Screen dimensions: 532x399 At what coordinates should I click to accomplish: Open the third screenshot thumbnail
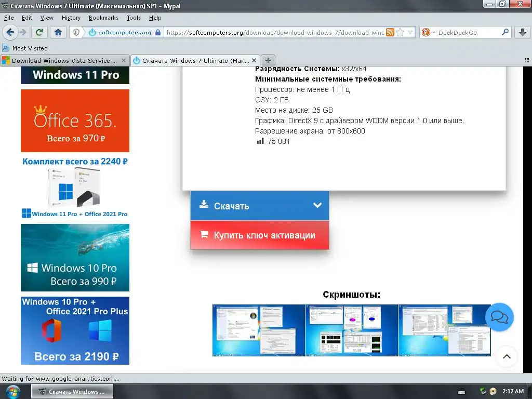(445, 330)
